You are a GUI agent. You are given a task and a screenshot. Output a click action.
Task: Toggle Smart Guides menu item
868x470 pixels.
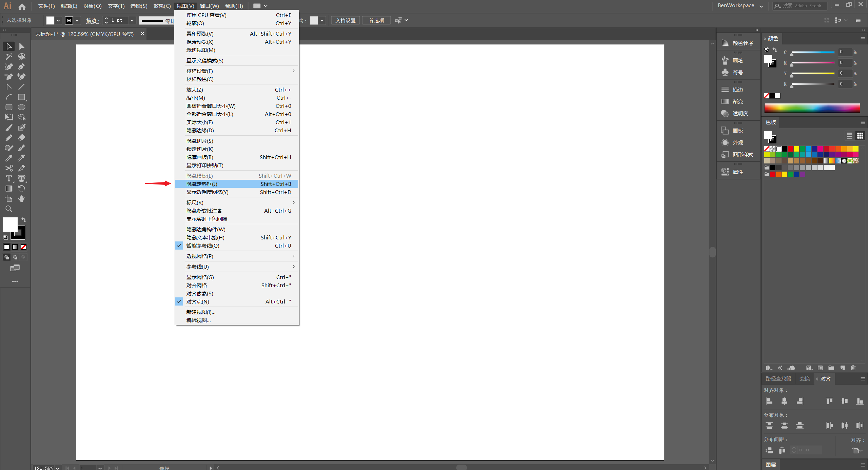[x=203, y=246]
